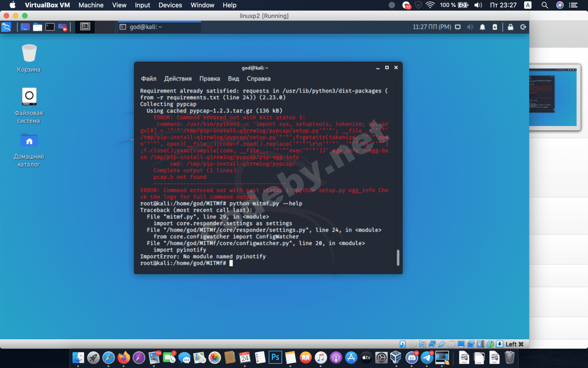Open the Trash in the Dock
This screenshot has height=368, width=588.
tap(509, 357)
